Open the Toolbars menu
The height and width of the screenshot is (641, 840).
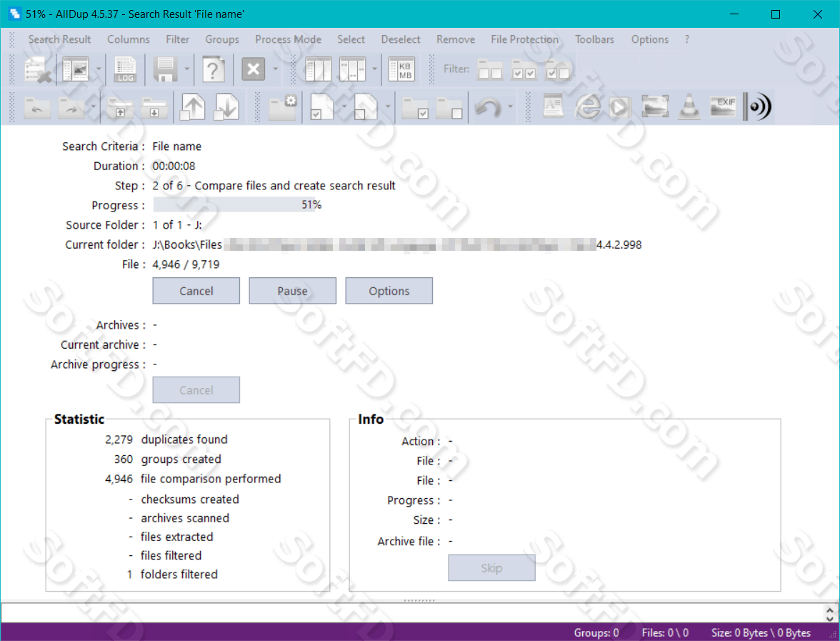[594, 39]
